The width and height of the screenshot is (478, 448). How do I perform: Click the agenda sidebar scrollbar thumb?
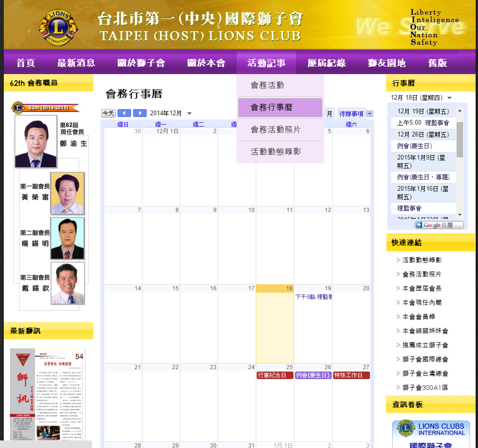460,139
